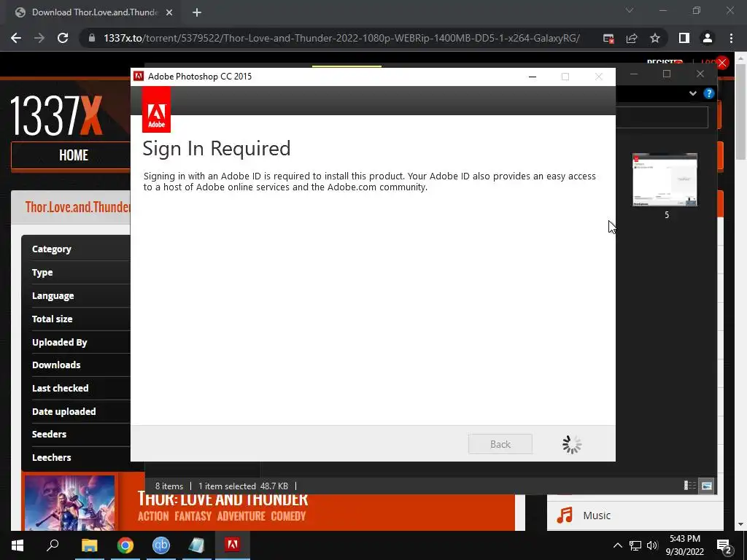
Task: Click the Music category link
Action: coord(597,516)
